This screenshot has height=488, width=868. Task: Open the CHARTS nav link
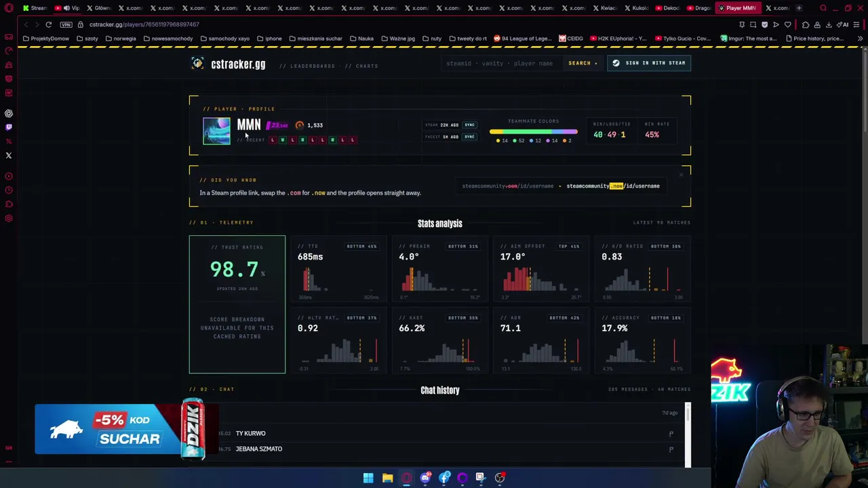point(367,66)
